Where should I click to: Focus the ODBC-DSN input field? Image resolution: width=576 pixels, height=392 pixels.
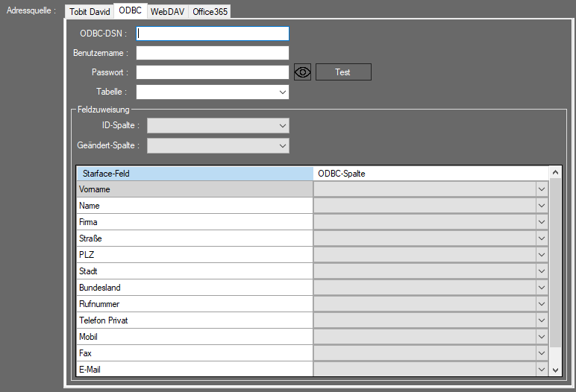click(212, 34)
